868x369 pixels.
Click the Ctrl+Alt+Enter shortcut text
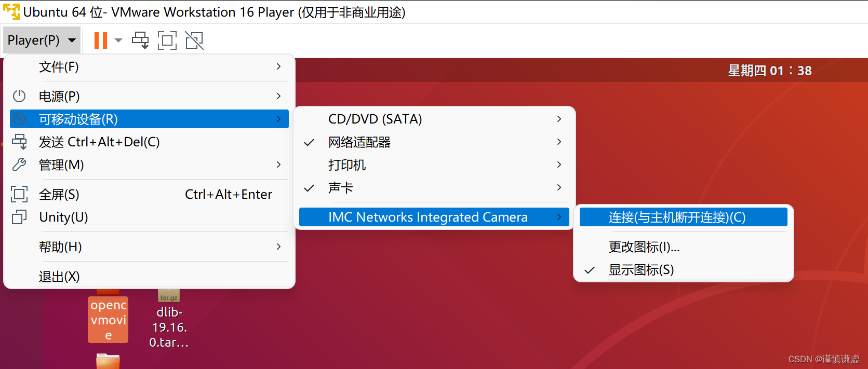(x=229, y=194)
